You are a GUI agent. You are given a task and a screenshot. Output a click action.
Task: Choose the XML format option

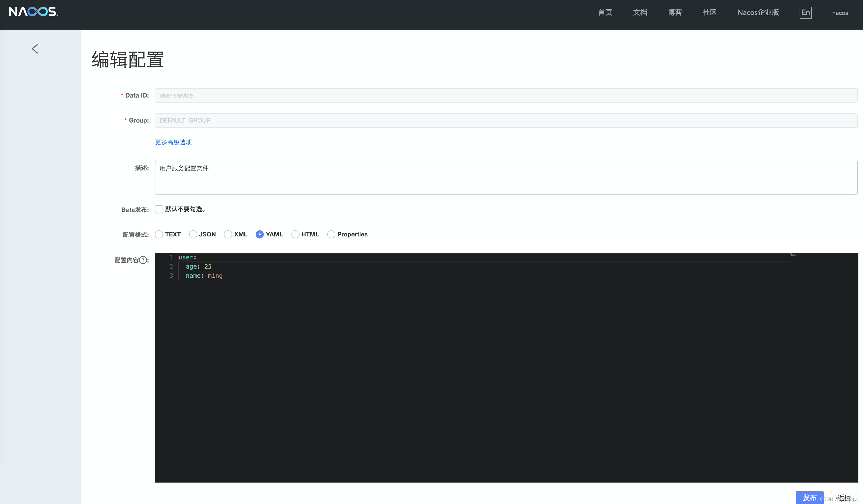click(x=228, y=234)
